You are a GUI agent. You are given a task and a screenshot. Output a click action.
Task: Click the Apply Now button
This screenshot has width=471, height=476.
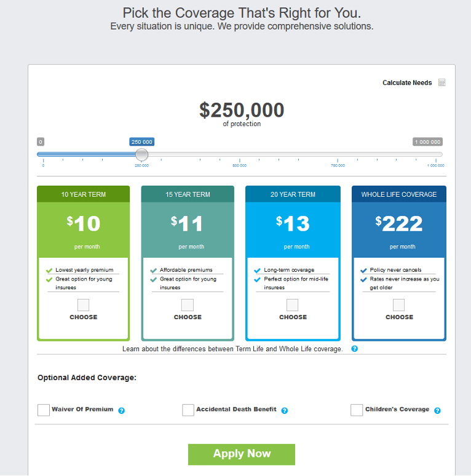click(242, 454)
